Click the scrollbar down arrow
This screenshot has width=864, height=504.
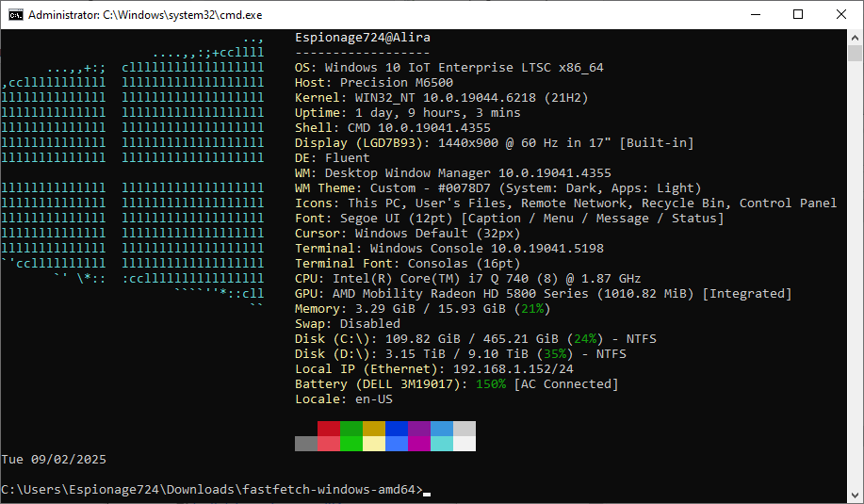(x=856, y=496)
